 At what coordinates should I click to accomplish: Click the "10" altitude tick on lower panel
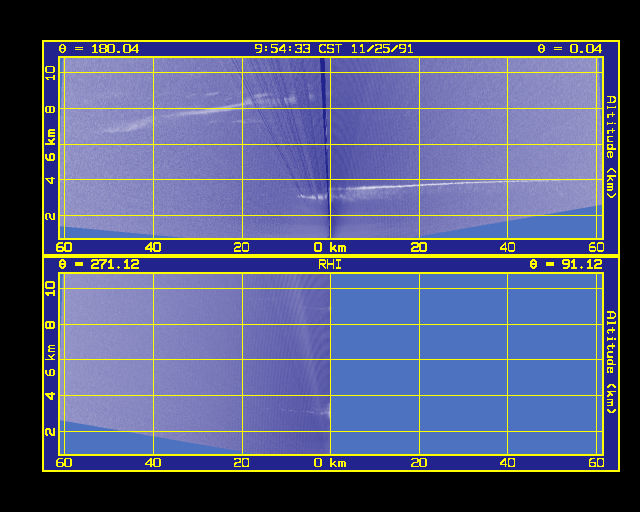coord(51,289)
